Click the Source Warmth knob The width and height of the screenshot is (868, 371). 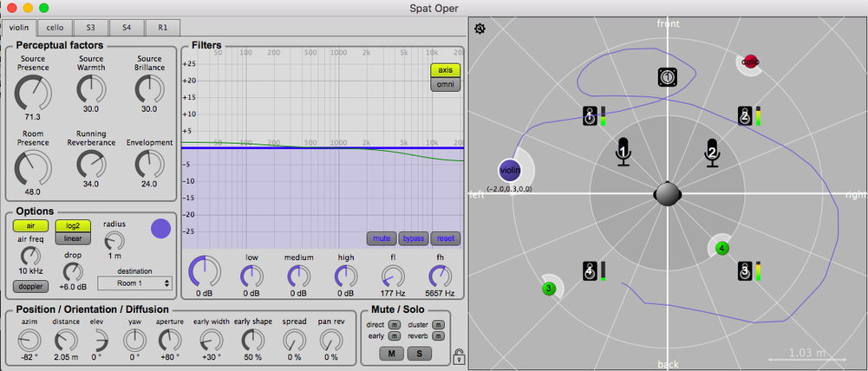click(x=91, y=89)
